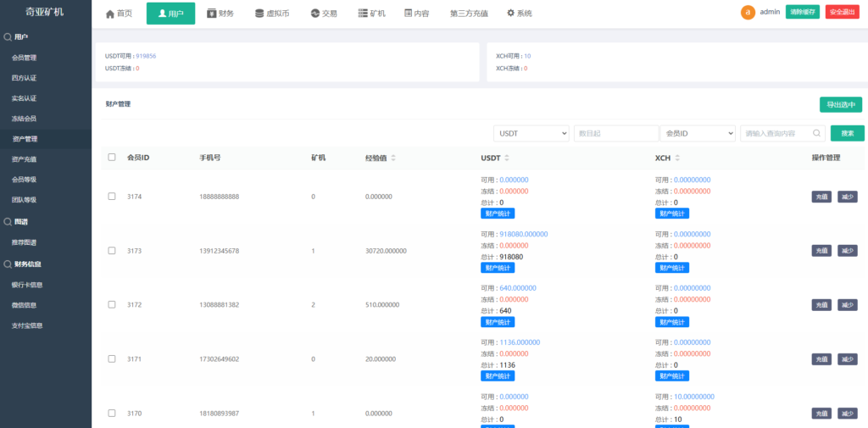This screenshot has width=868, height=428.
Task: Click USDT可用 value 919856
Action: (146, 56)
